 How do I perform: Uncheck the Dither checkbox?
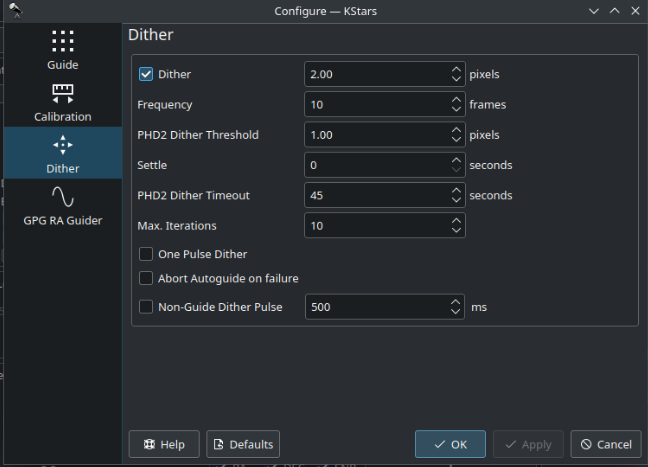[x=146, y=74]
